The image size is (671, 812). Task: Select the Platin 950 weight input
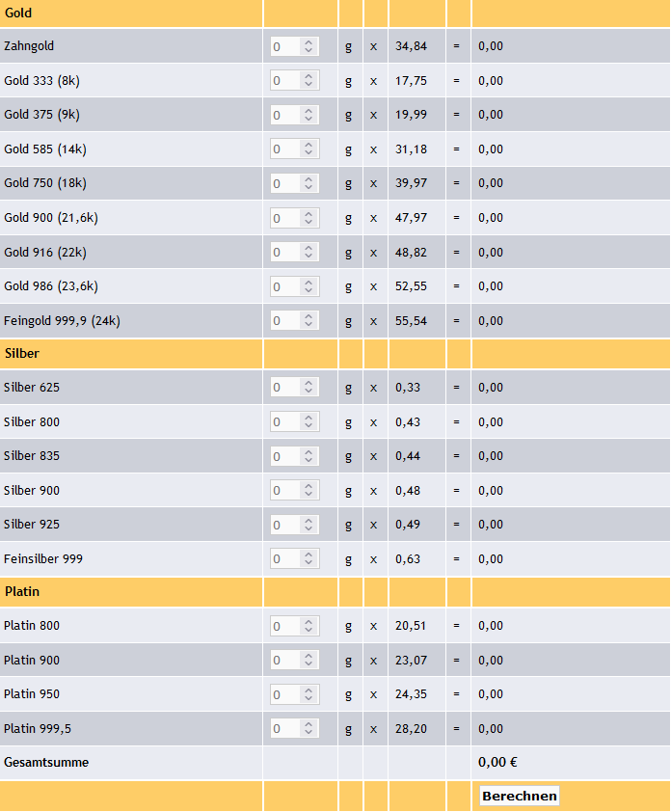285,694
